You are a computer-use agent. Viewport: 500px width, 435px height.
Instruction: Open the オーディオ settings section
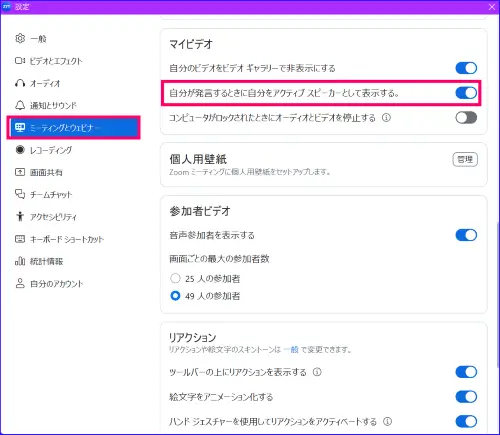(x=73, y=83)
